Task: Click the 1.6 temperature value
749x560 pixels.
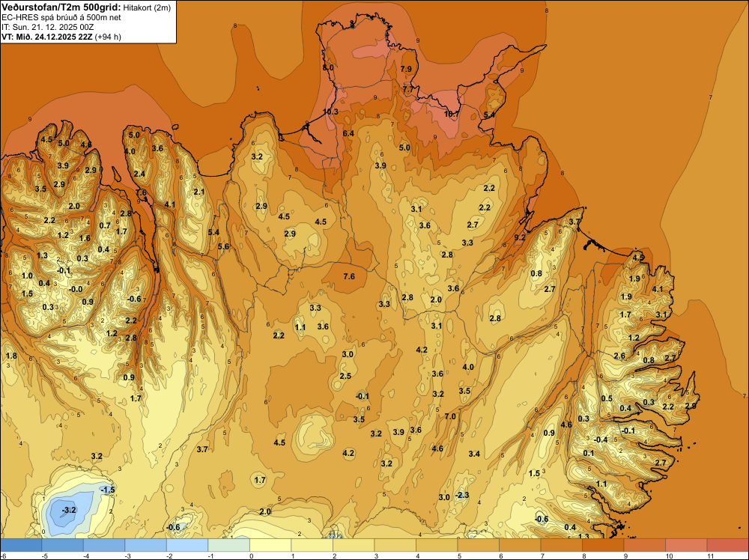Action: tap(85, 239)
